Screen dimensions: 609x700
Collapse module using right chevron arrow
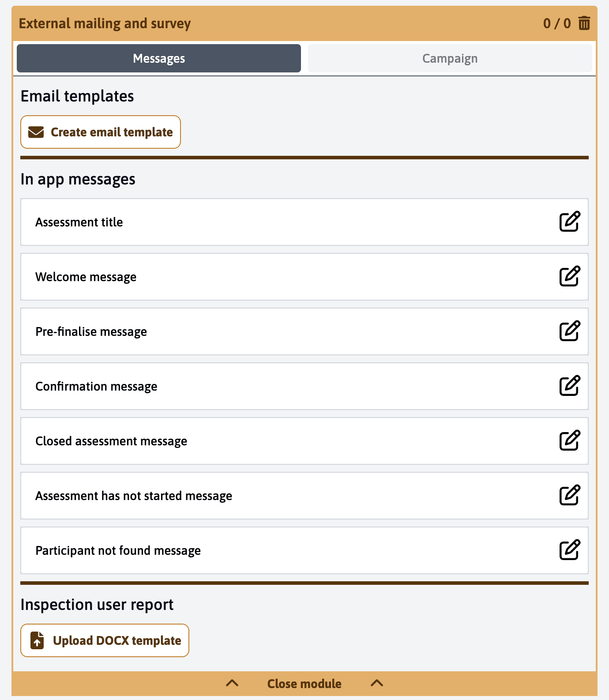[377, 683]
